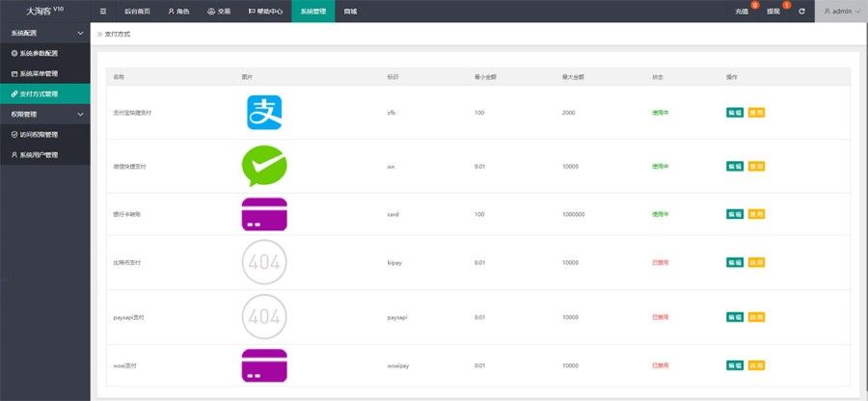Click 编辑 button for 微信快捷支付
Viewport: 868px width, 401px height.
(x=735, y=166)
